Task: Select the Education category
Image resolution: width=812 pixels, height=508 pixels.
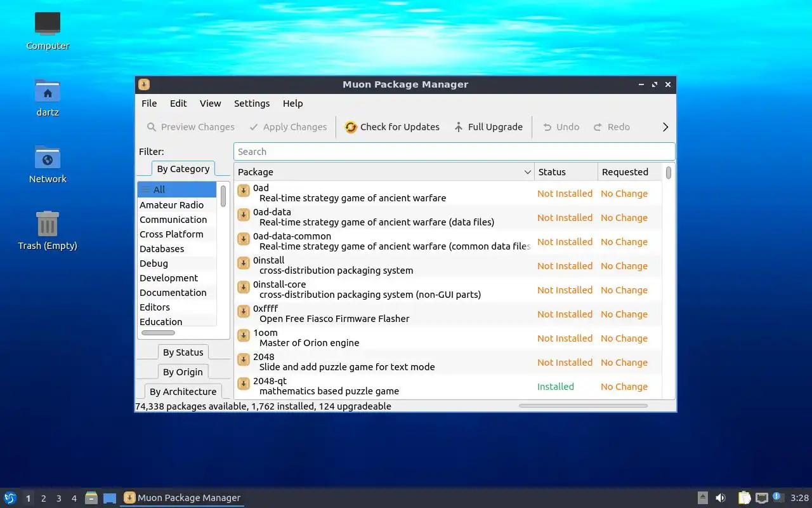Action: (177, 322)
